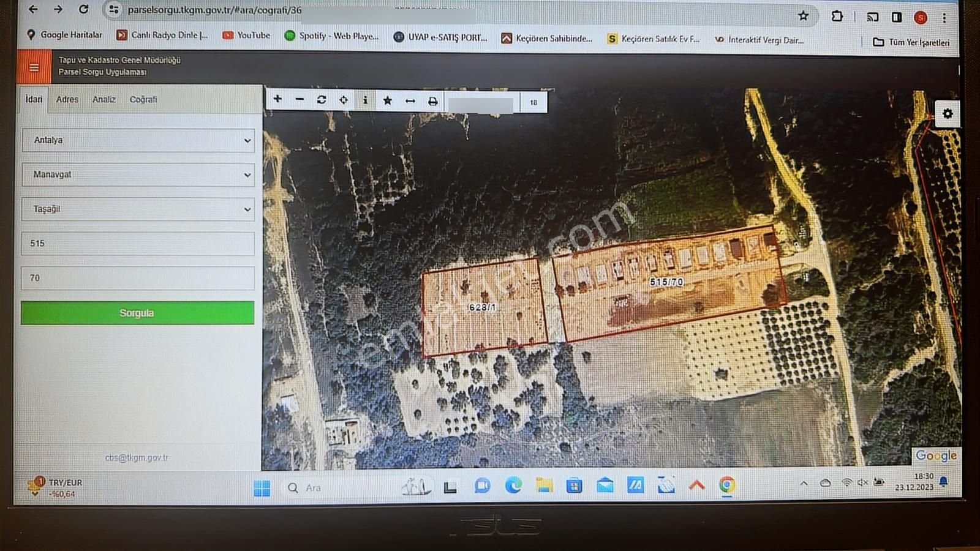This screenshot has height=551, width=980.
Task: Click the parcel number field containing 515
Action: 138,243
